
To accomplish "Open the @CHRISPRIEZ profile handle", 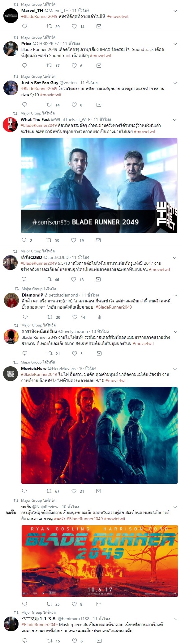I will tap(46, 44).
